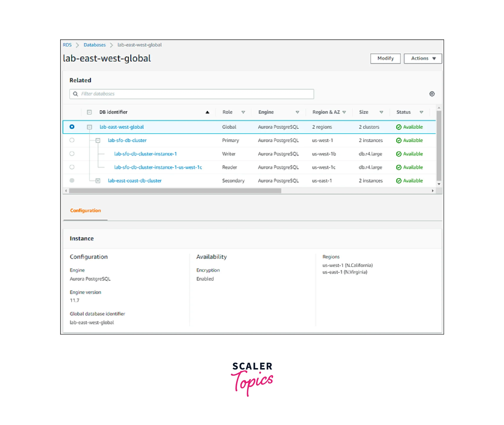Select radio for lab-sfo-db-cluster-instance-1
Viewport: 504px width, 425px height.
point(72,154)
